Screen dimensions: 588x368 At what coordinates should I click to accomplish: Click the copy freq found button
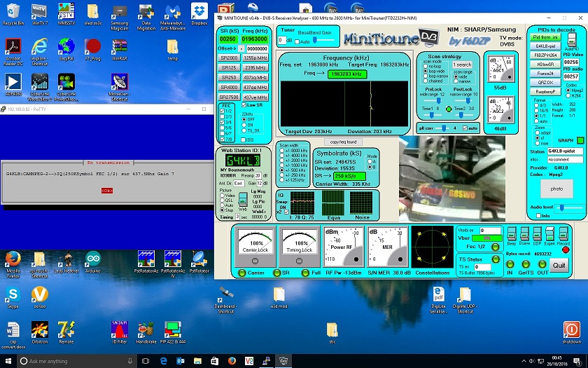[343, 142]
